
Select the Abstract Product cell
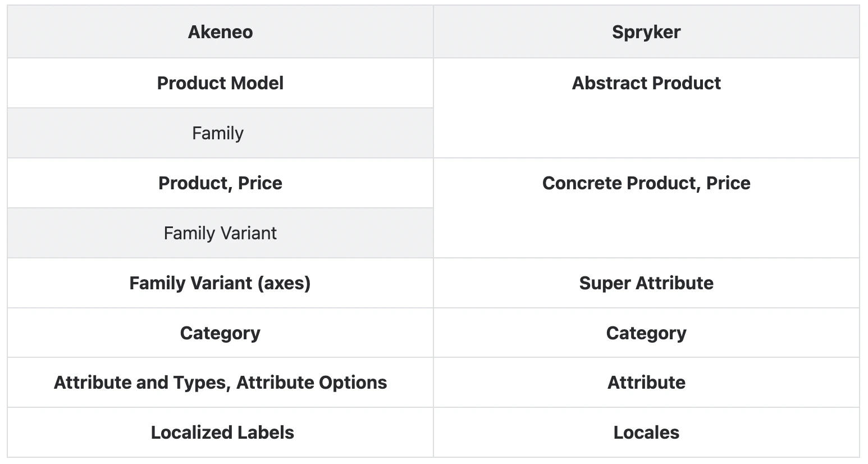click(x=646, y=83)
